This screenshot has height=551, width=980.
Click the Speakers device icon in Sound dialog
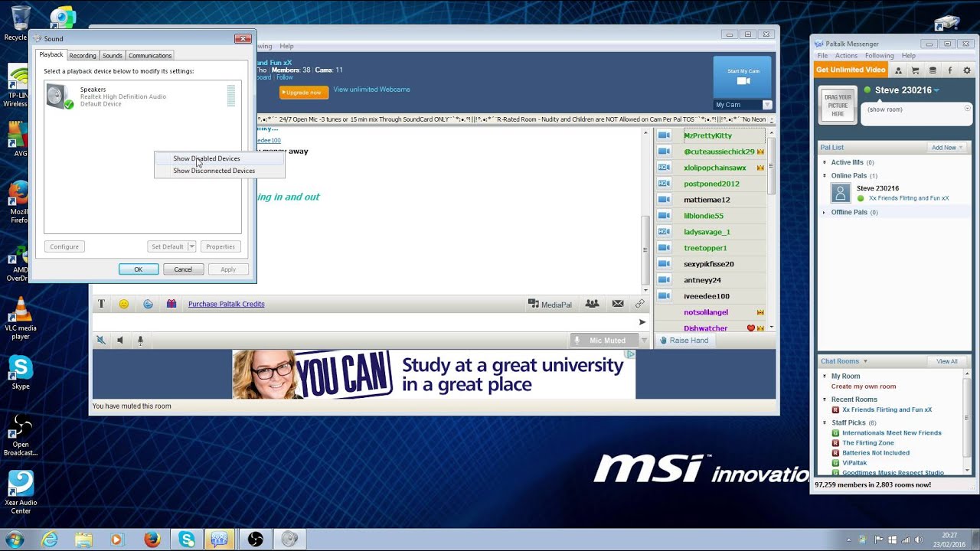click(60, 96)
